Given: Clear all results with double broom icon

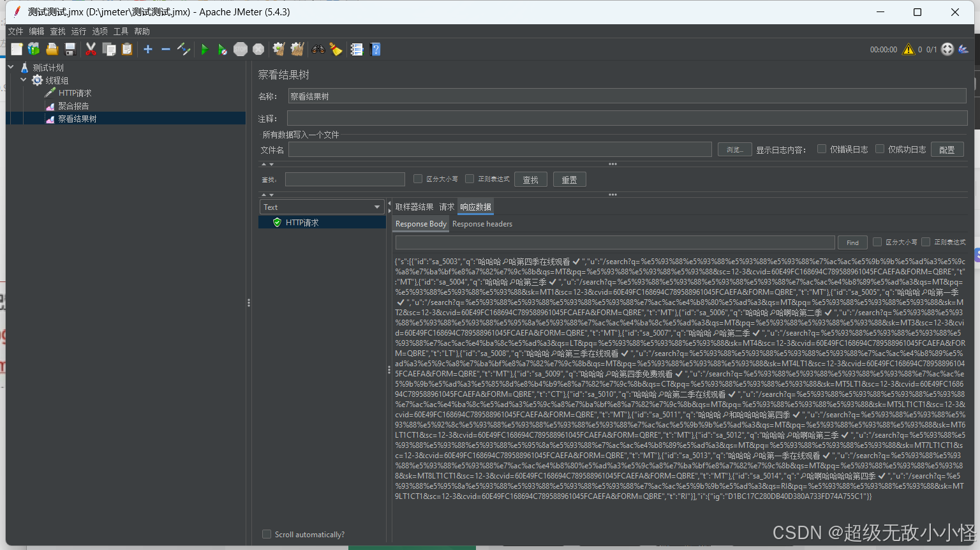Looking at the screenshot, I should (x=297, y=49).
